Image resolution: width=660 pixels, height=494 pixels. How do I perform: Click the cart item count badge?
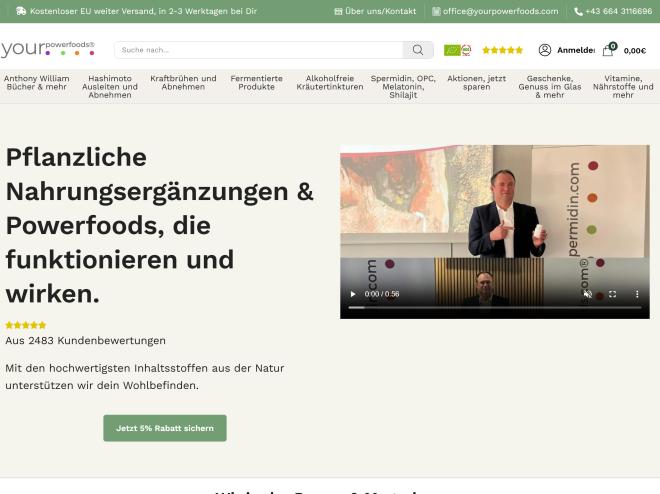(x=613, y=46)
